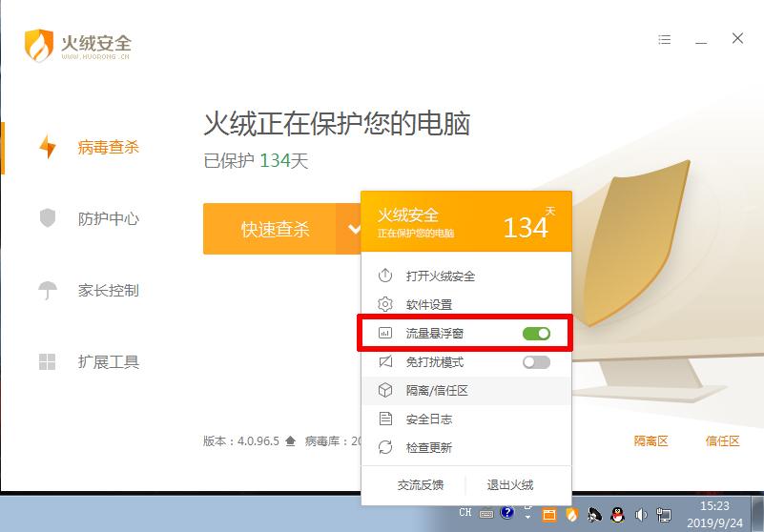Select the 扩展工具 grid icon
764x532 pixels.
(48, 362)
